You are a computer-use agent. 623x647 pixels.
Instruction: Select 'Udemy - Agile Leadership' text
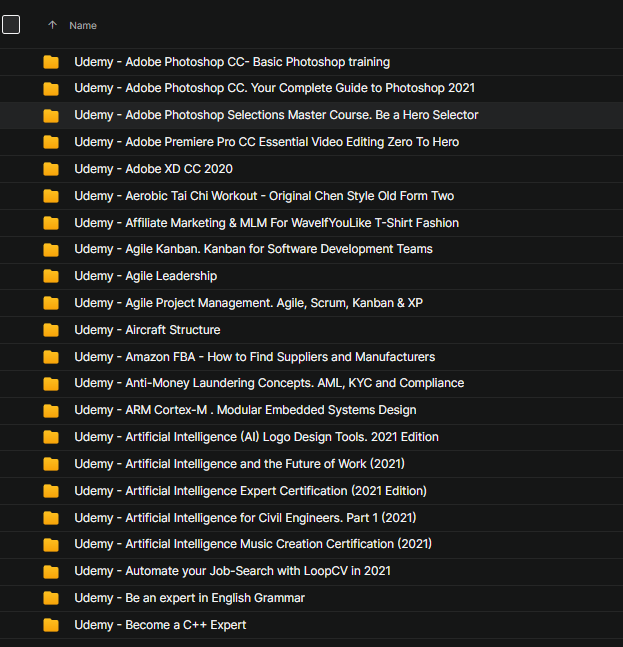(x=146, y=276)
